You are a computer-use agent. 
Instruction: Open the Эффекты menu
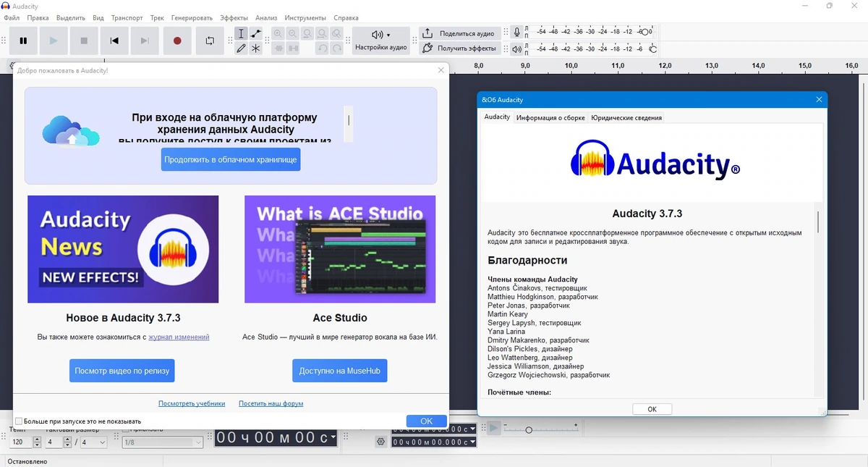tap(234, 18)
